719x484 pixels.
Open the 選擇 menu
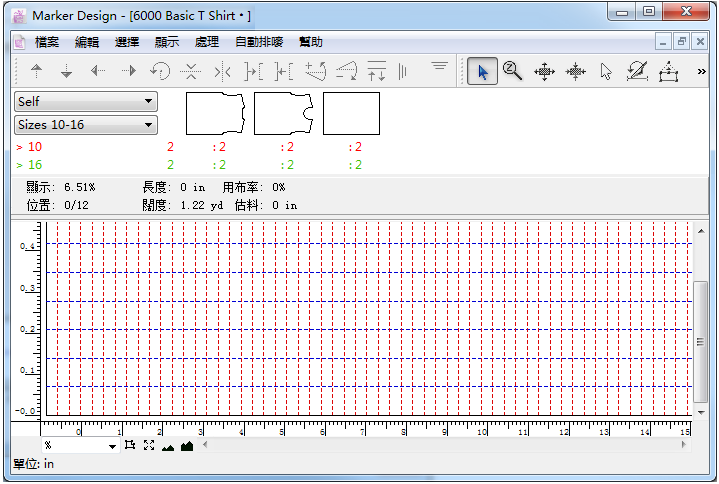pos(127,42)
